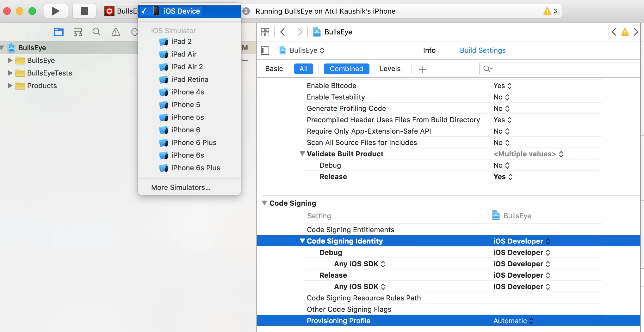The width and height of the screenshot is (644, 332).
Task: Click the Run (play) button
Action: [x=56, y=11]
